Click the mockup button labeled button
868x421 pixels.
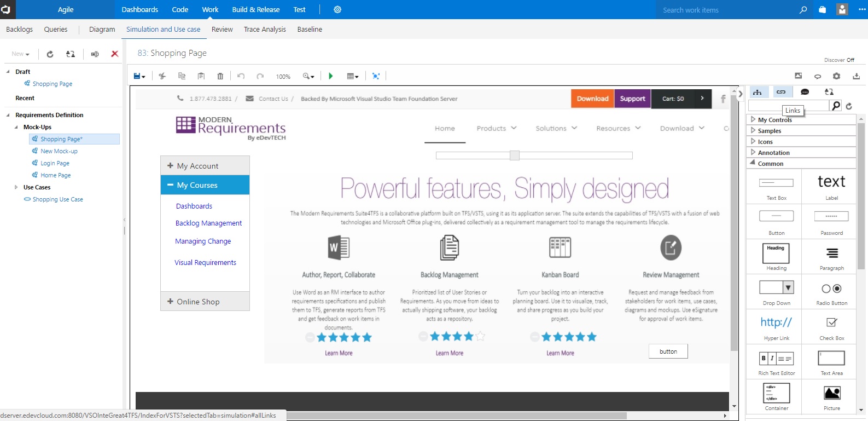click(x=668, y=351)
